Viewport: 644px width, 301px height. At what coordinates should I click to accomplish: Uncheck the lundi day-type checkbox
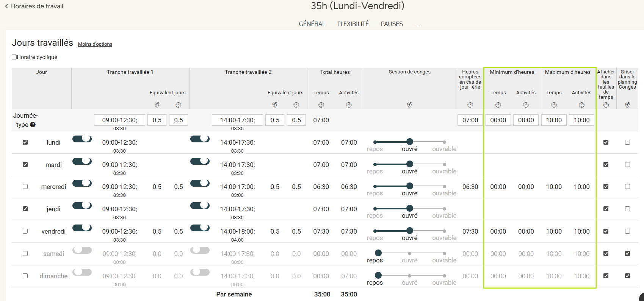pyautogui.click(x=25, y=142)
